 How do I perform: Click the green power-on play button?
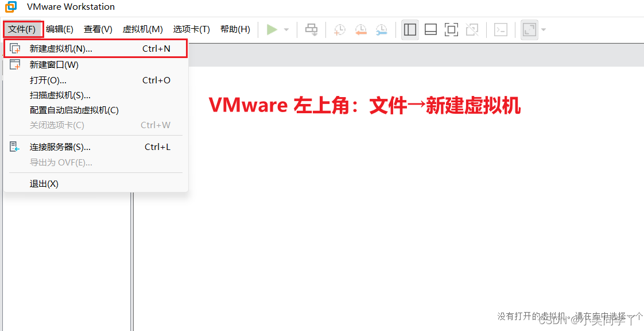(272, 30)
